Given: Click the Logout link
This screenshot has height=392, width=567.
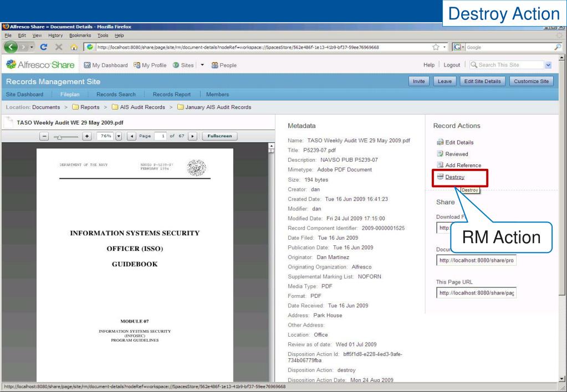Looking at the screenshot, I should 452,65.
